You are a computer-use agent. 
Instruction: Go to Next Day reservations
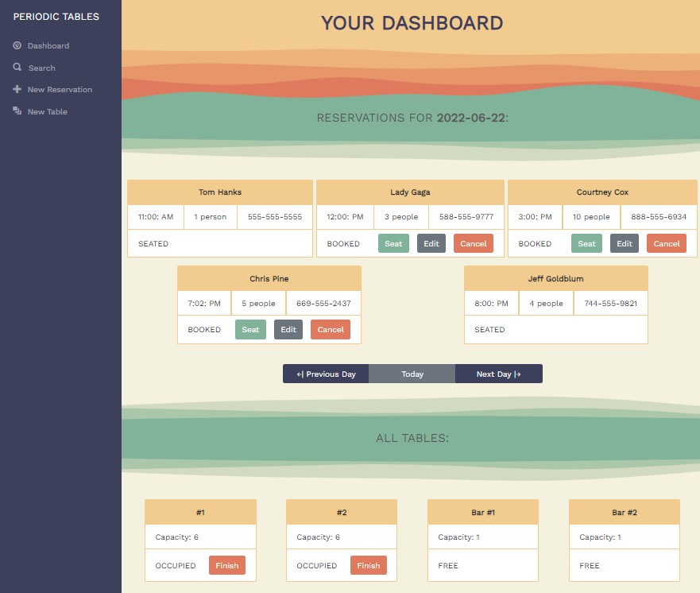499,374
